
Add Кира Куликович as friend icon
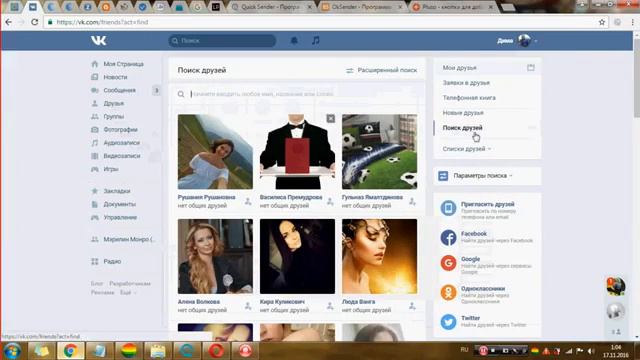330,306
